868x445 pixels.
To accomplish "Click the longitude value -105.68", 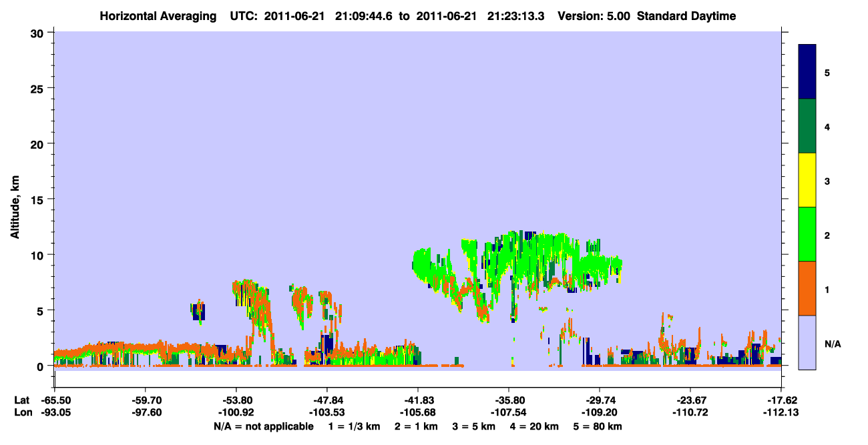I will (x=418, y=412).
